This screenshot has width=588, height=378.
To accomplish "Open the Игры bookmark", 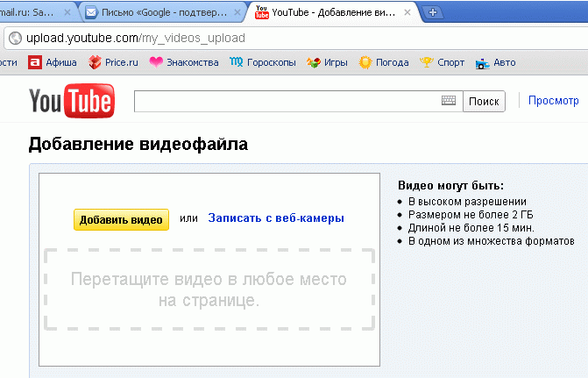I will 327,62.
